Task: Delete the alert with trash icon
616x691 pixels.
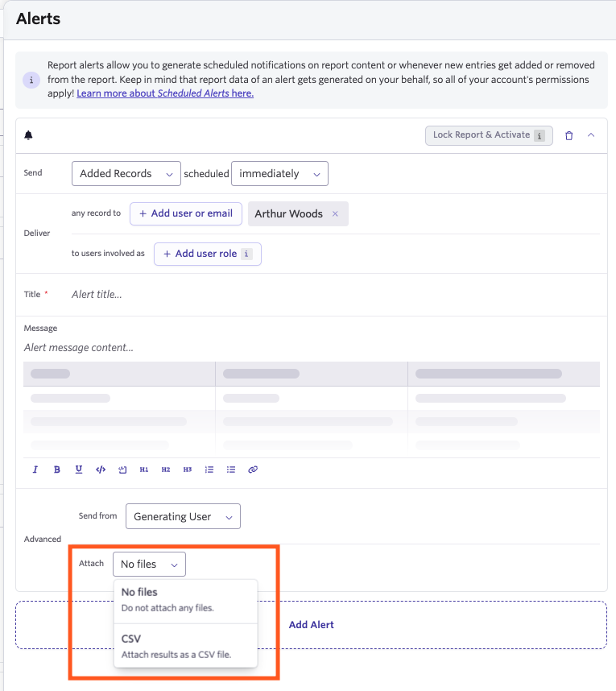Action: pyautogui.click(x=568, y=135)
